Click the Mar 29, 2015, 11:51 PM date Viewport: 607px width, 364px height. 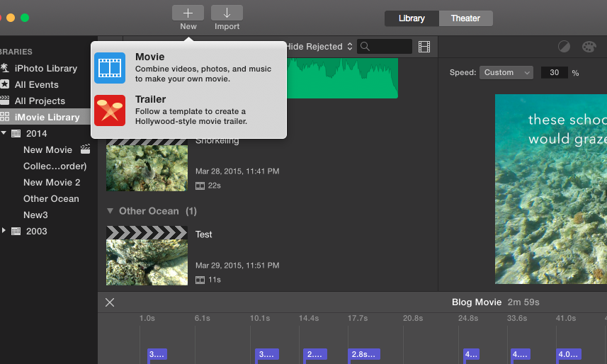click(237, 266)
